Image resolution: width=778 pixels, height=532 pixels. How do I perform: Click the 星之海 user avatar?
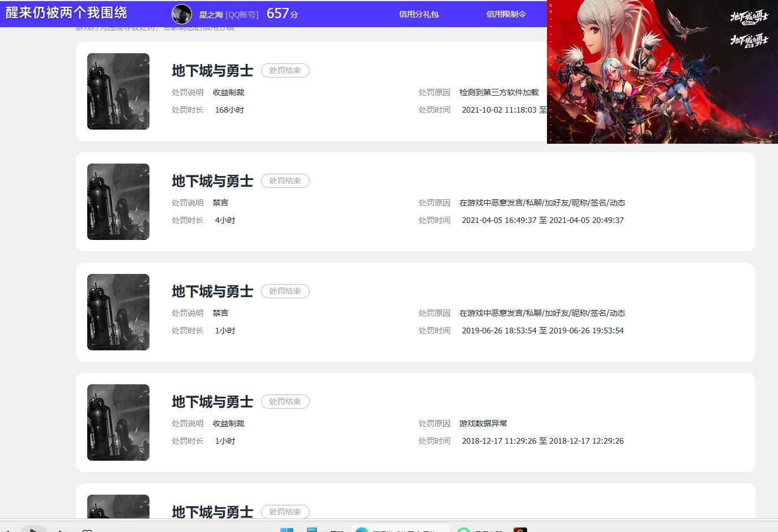[182, 14]
